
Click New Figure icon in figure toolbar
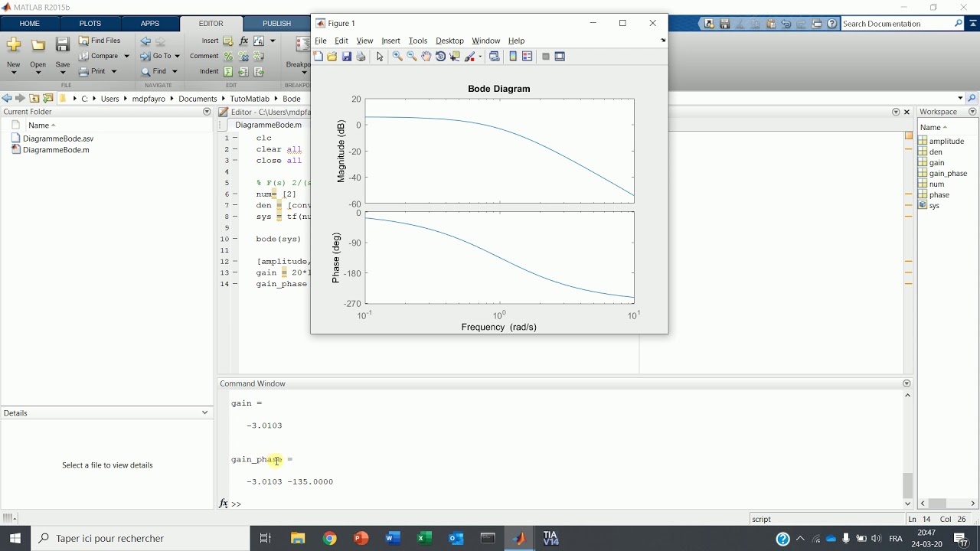[318, 57]
